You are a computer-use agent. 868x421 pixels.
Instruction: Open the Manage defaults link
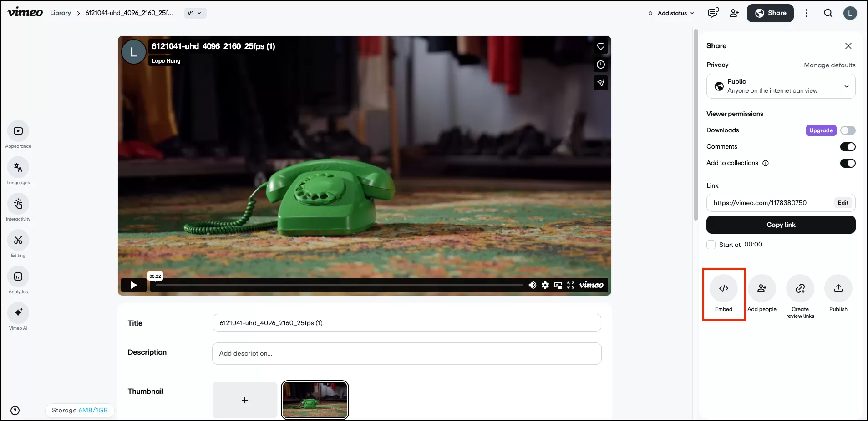[829, 65]
